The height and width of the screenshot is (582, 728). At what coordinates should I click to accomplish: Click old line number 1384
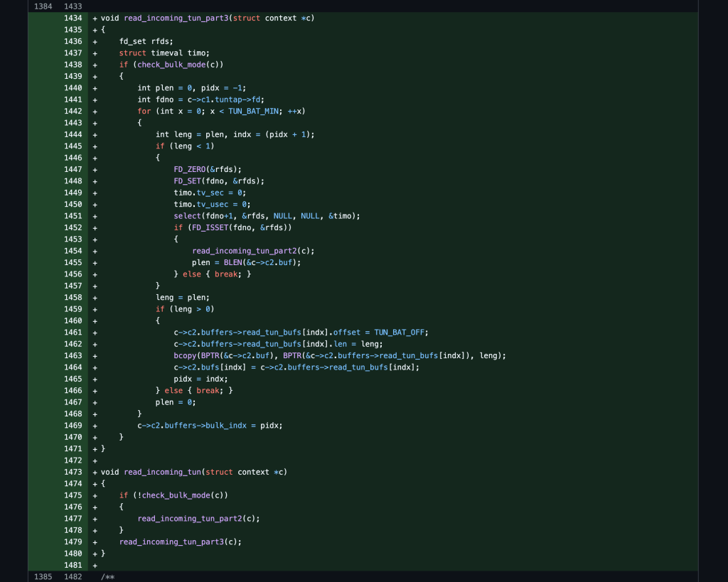(x=43, y=6)
